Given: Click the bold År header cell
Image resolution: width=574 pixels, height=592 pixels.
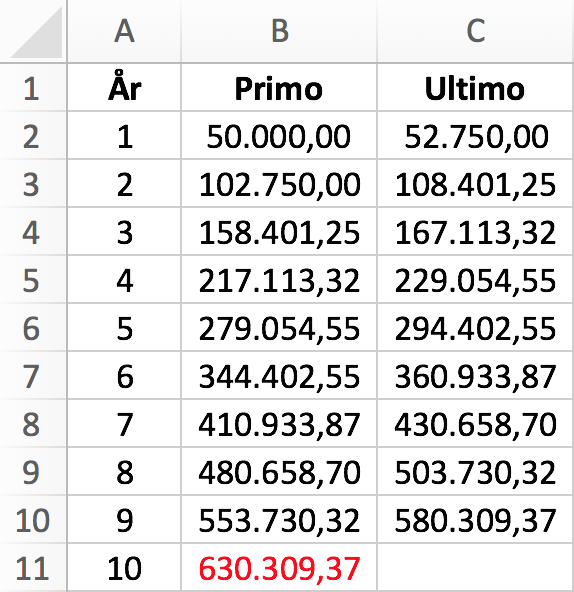Looking at the screenshot, I should tap(124, 88).
